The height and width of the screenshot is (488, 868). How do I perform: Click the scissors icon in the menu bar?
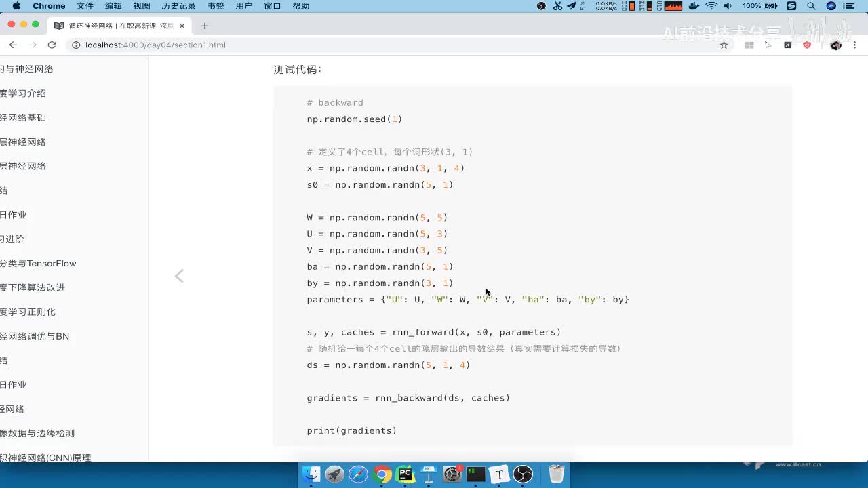pos(557,6)
